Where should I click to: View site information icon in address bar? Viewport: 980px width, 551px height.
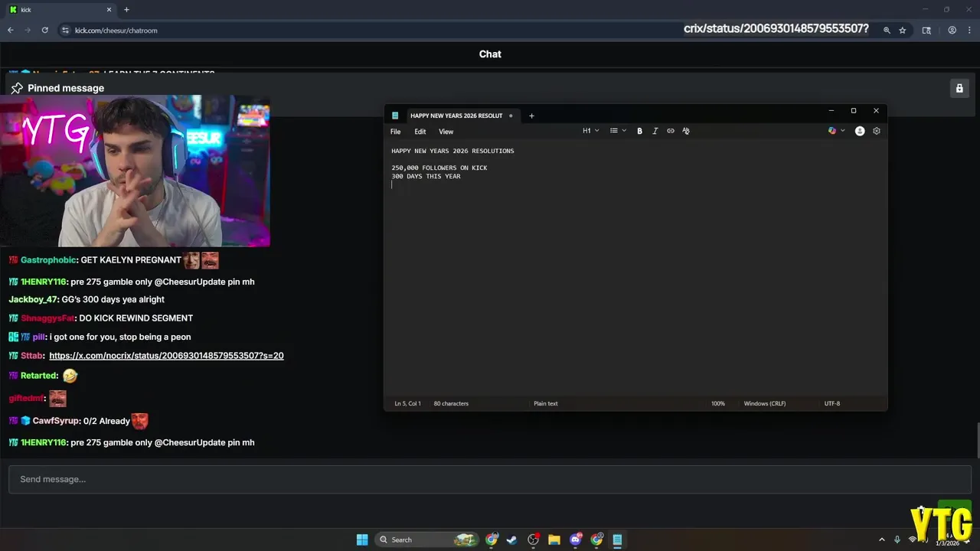point(66,30)
